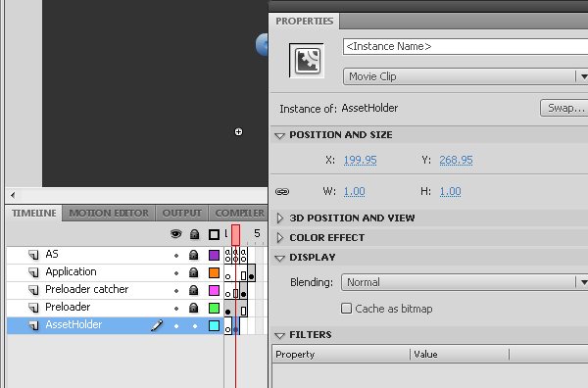The width and height of the screenshot is (588, 388).
Task: Click the AS layer page icon
Action: point(33,255)
